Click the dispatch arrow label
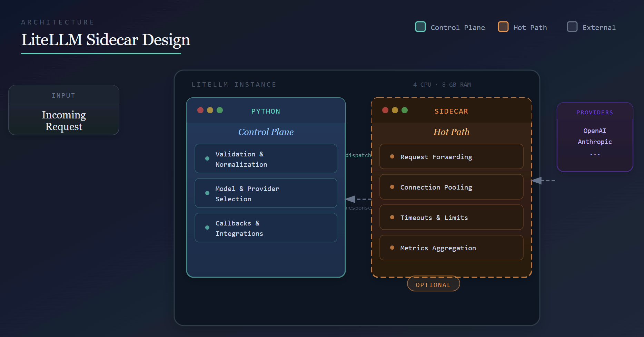644x337 pixels. (358, 155)
